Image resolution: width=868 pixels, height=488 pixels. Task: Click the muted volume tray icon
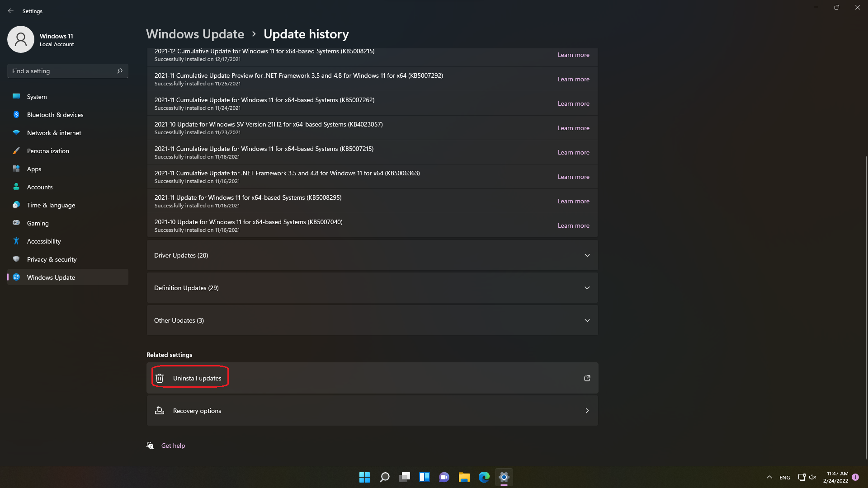tap(812, 477)
